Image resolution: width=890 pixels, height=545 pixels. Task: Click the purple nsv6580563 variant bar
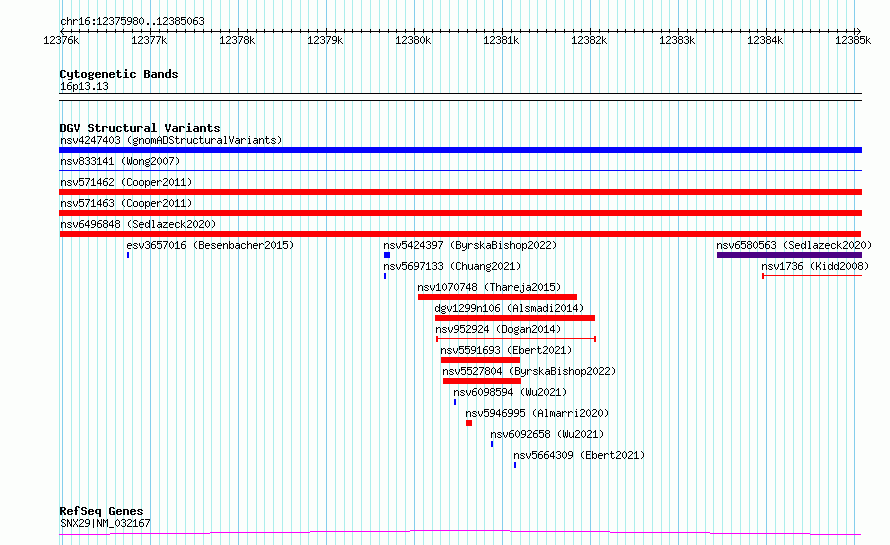pyautogui.click(x=790, y=255)
